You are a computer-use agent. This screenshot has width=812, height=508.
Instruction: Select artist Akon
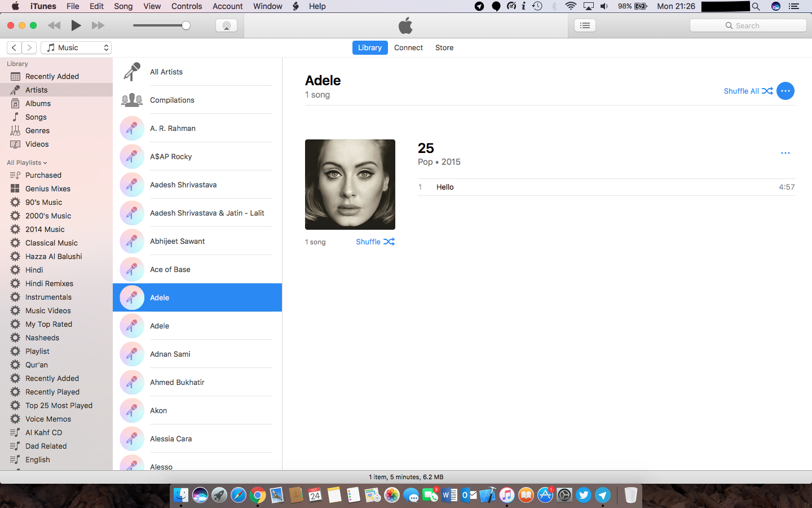click(197, 410)
